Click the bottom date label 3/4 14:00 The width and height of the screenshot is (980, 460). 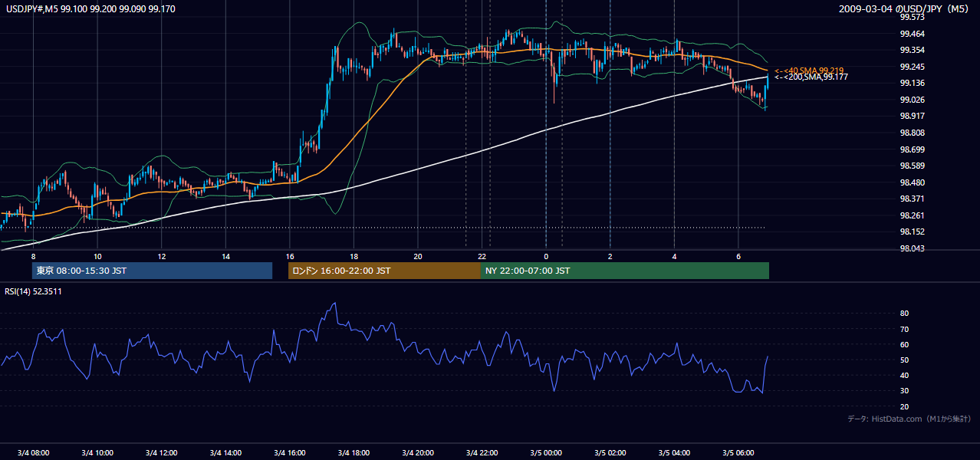225,452
